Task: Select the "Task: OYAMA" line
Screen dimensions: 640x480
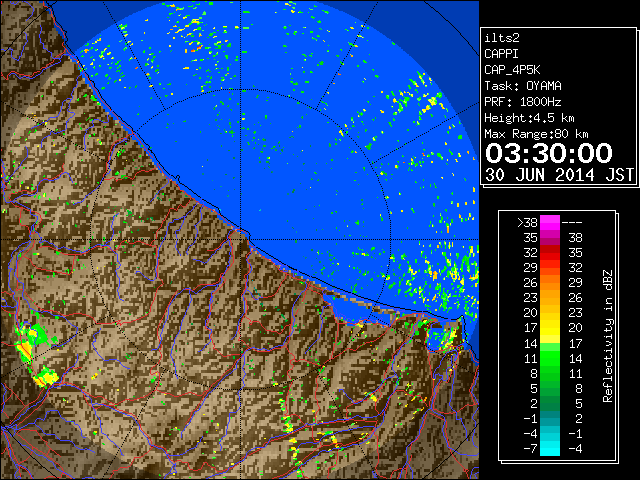Action: coord(523,86)
